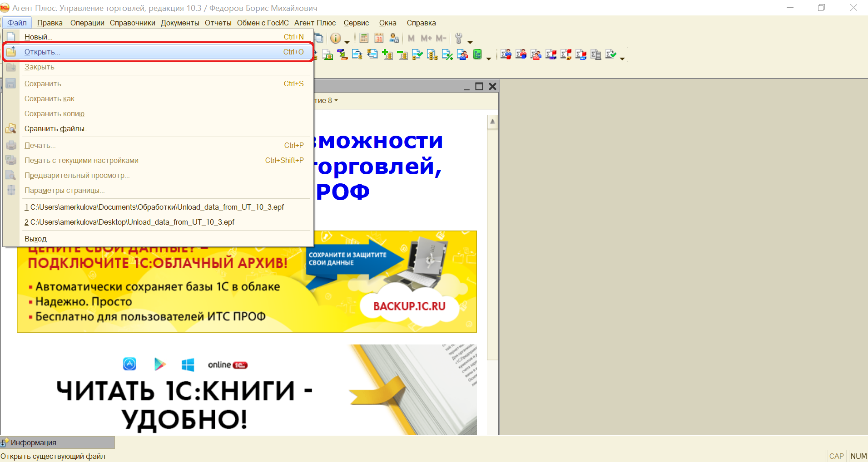Click the sigma with green checkmark icon

[611, 55]
